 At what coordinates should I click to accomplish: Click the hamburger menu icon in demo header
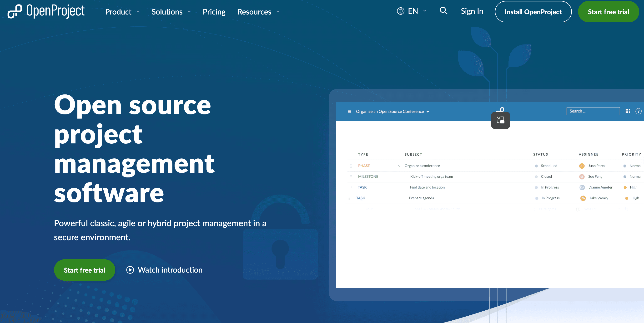pyautogui.click(x=349, y=112)
